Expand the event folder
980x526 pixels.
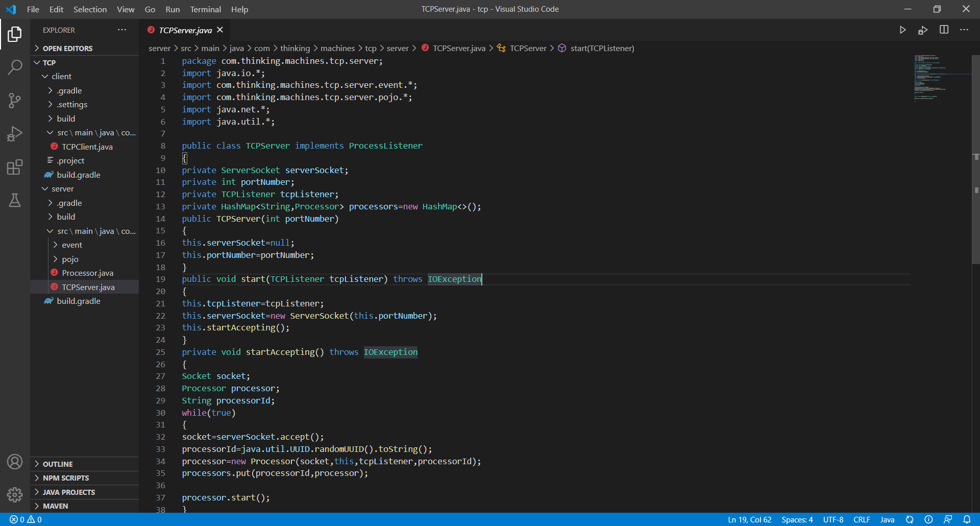point(85,245)
